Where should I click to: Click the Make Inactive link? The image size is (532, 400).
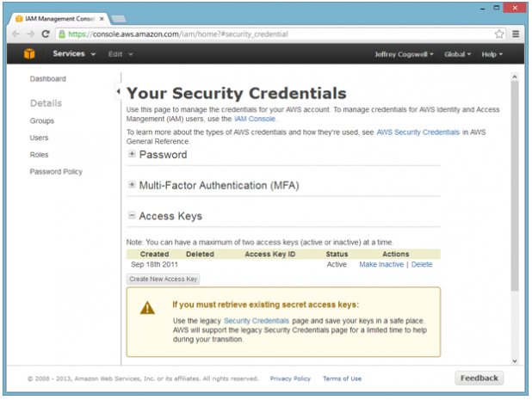[381, 265]
